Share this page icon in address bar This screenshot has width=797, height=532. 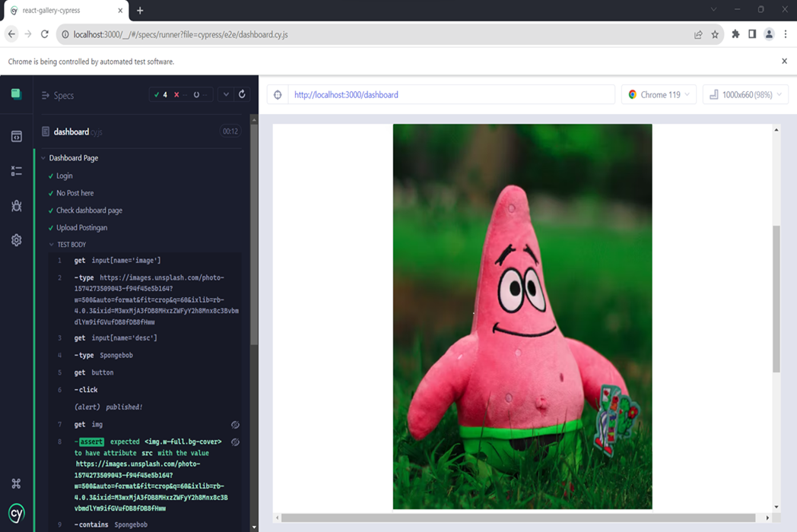coord(698,34)
